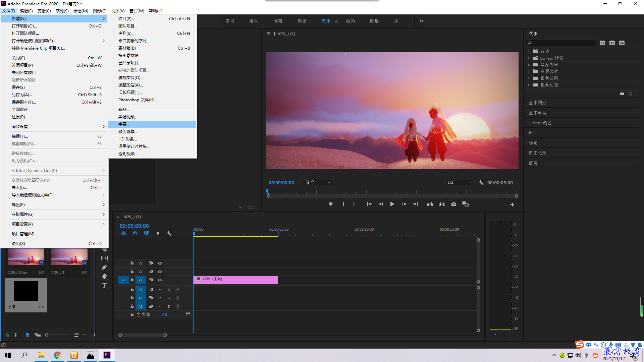Click Mark Out bracket in Program monitor
644x362 pixels.
point(354,204)
